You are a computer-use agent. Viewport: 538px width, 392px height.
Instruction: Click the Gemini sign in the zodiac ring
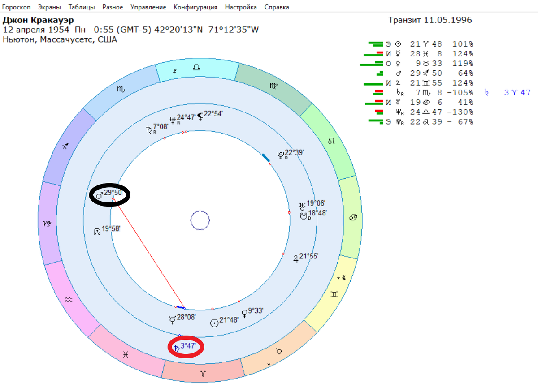(334, 294)
